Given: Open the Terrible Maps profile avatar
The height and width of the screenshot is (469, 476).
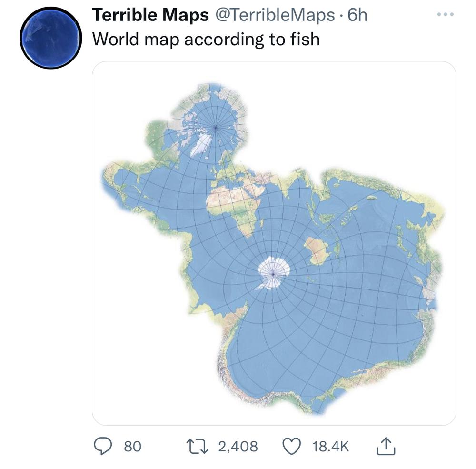Looking at the screenshot, I should pos(51,38).
